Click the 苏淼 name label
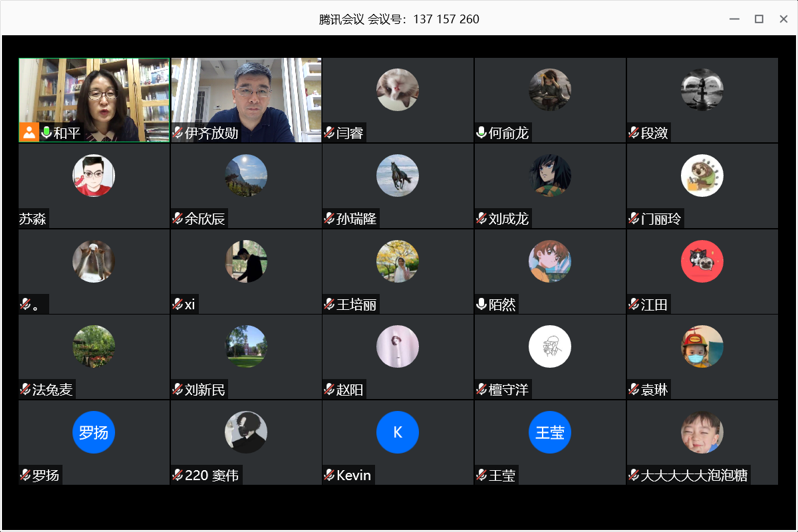Viewport: 798px width, 532px height. coord(33,219)
